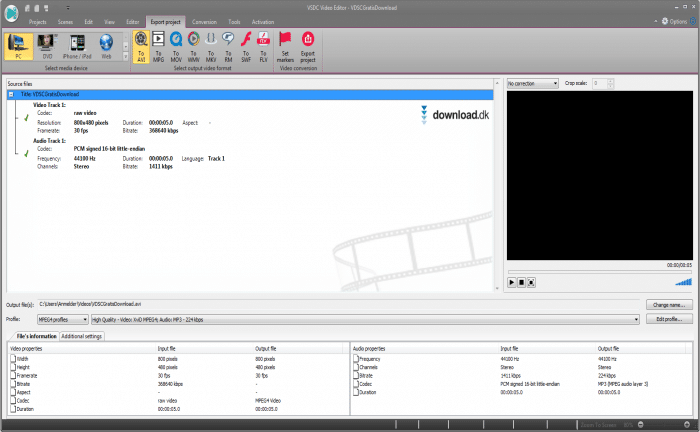This screenshot has height=432, width=700.
Task: Select the video Codec property row
Action: [x=179, y=401]
